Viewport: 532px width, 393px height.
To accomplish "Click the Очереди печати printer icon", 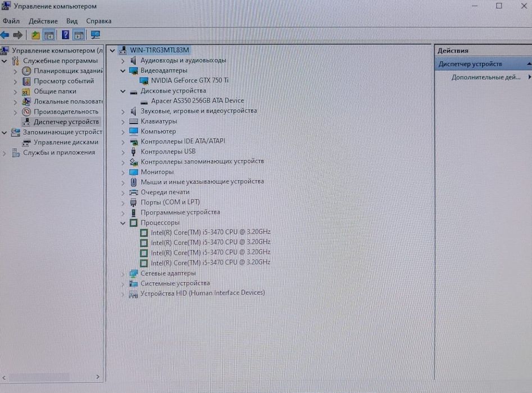I will tap(134, 192).
